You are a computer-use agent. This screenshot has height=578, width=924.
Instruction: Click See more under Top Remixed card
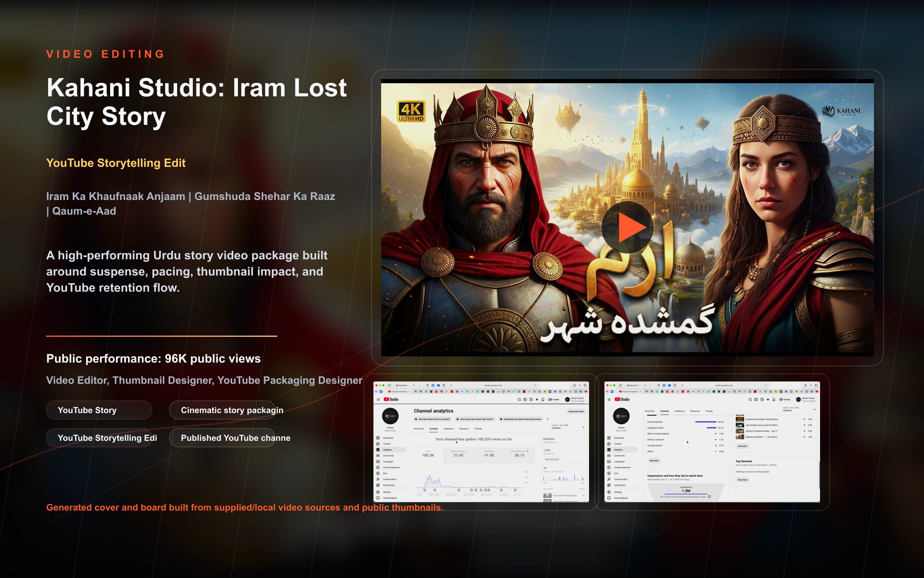(x=742, y=480)
